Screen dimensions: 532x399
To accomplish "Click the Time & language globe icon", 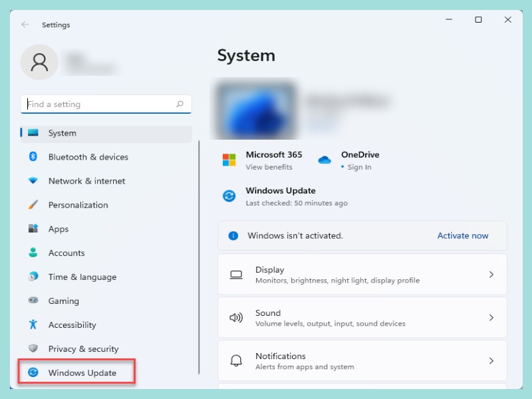I will (33, 276).
